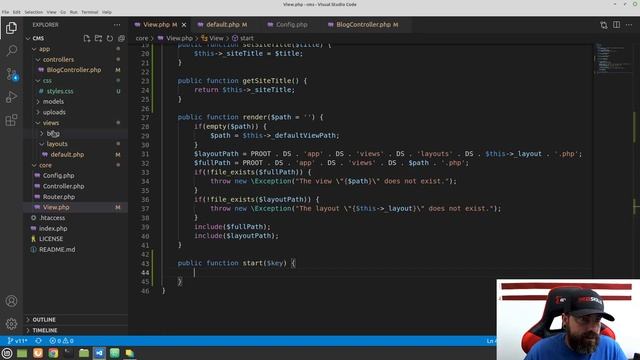The height and width of the screenshot is (360, 640).
Task: Click the start method breadcrumb
Action: 243,38
